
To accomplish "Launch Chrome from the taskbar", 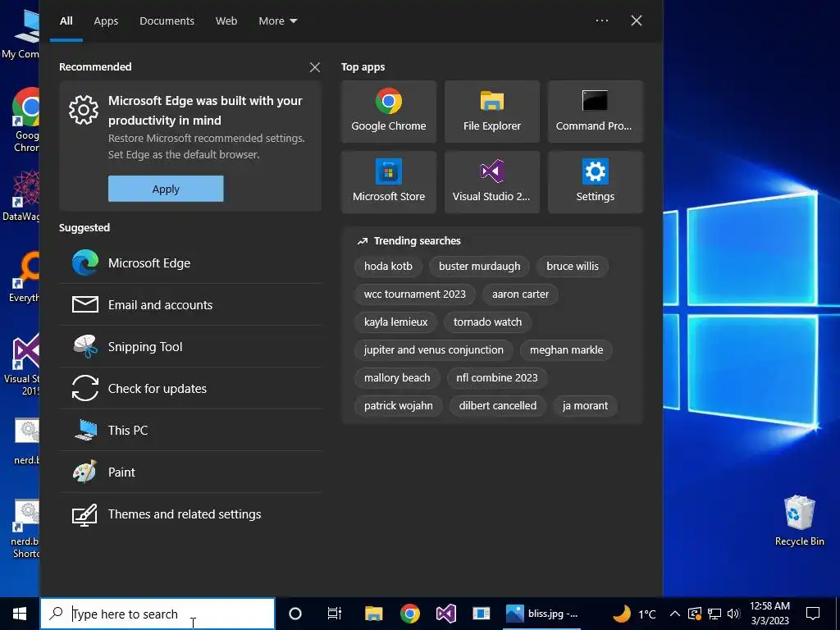I will pos(410,614).
